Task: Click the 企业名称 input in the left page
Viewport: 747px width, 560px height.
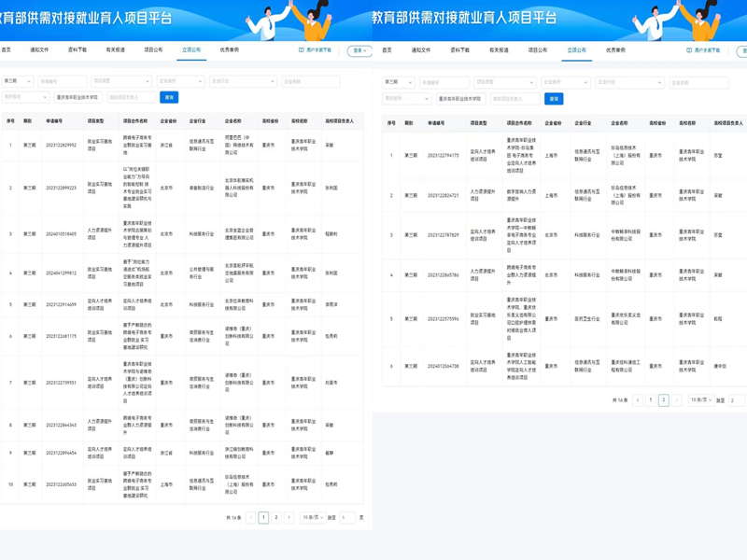Action: click(311, 81)
